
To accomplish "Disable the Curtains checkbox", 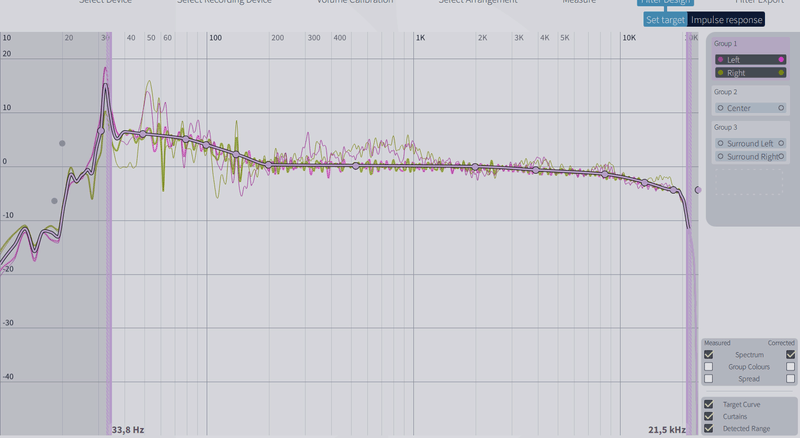I will [708, 417].
